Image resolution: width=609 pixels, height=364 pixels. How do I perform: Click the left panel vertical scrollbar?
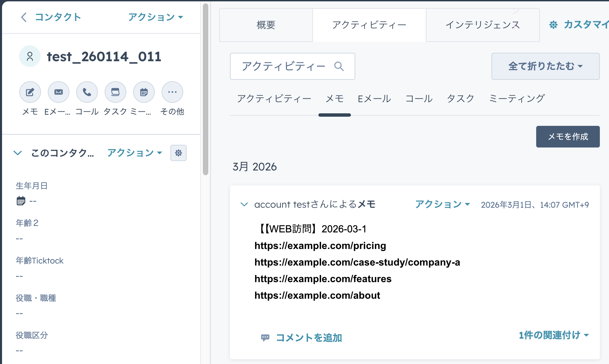pyautogui.click(x=206, y=88)
